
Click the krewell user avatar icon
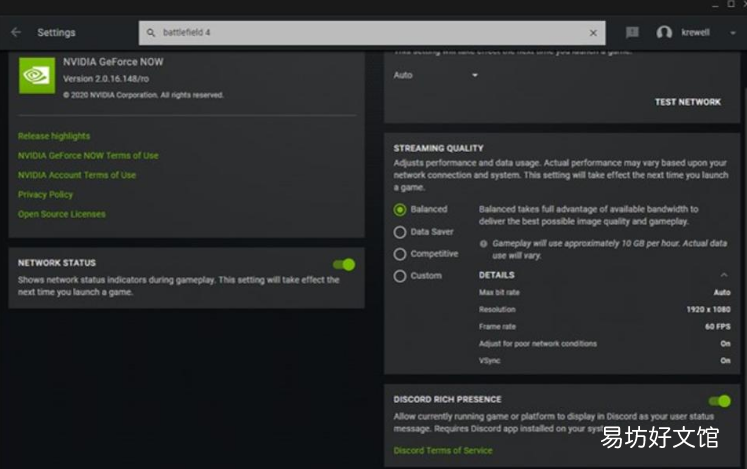pyautogui.click(x=664, y=32)
